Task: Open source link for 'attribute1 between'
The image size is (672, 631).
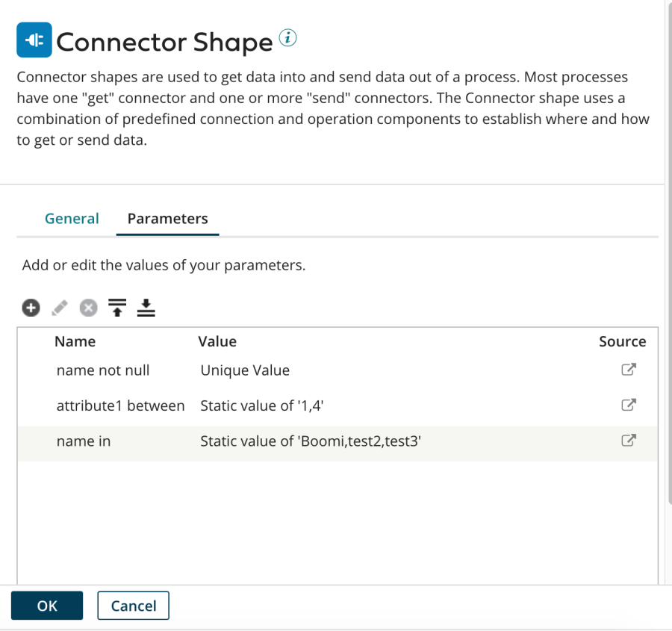Action: (x=628, y=405)
